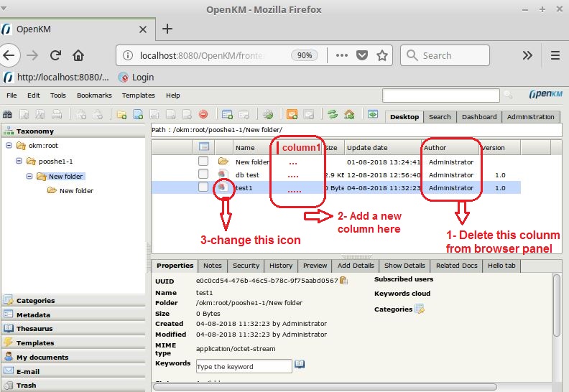Open the keyword thesaurus book icon
Screen dimensions: 569x392
tap(300, 365)
